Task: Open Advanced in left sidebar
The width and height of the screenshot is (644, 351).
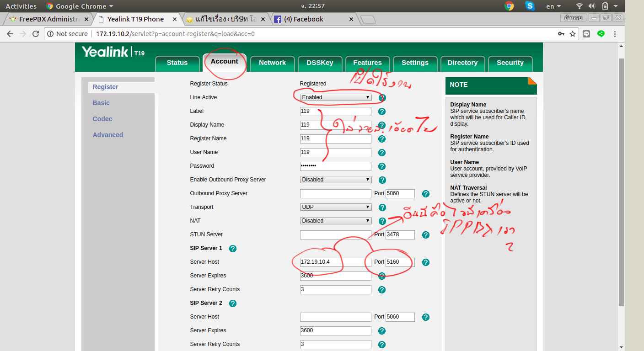Action: tap(108, 135)
